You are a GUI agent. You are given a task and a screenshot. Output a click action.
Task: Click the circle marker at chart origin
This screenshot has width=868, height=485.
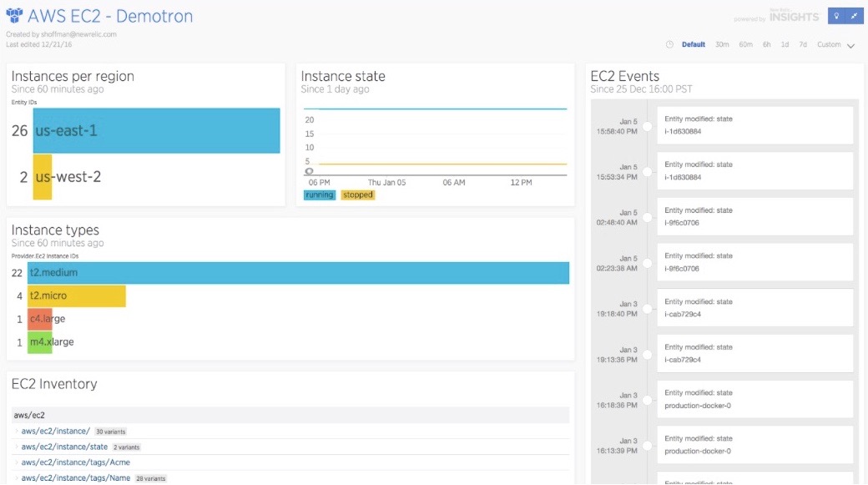(x=309, y=171)
